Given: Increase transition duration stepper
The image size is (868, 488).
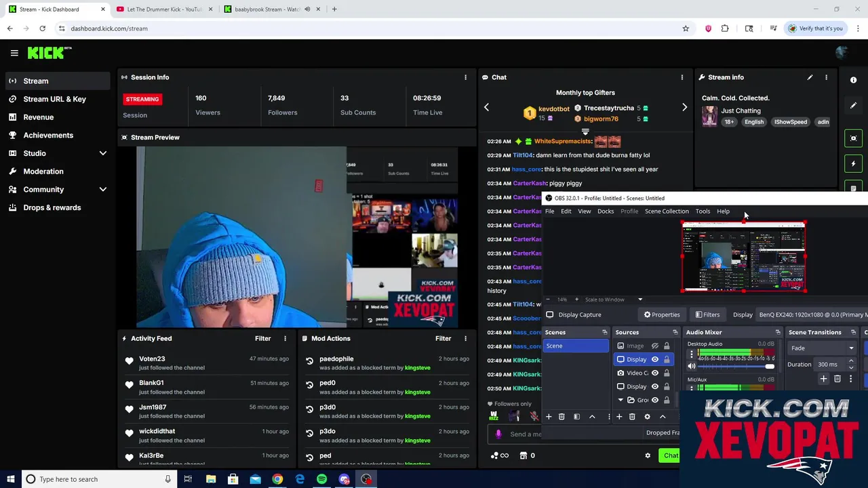Looking at the screenshot, I should click(851, 361).
